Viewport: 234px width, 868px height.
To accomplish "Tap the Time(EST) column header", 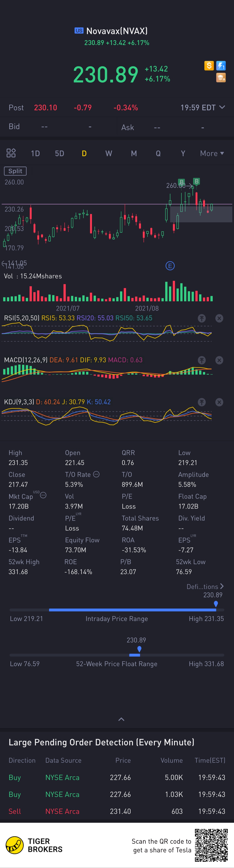I will [210, 761].
